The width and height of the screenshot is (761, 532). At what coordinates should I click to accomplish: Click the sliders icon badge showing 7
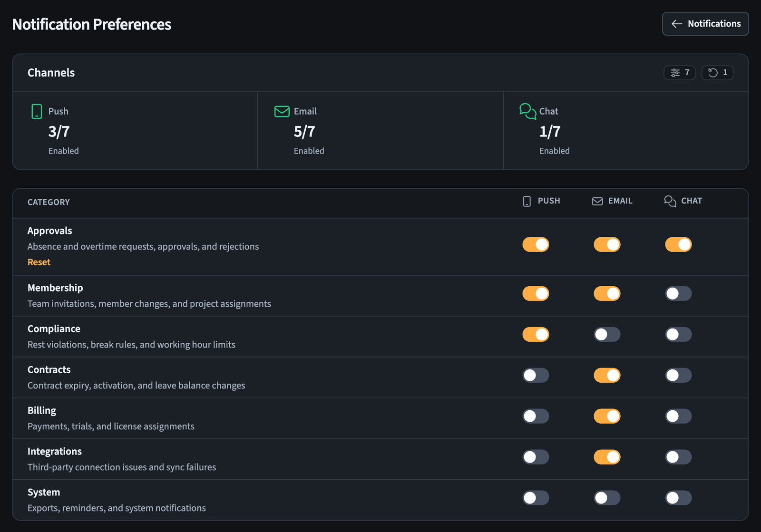pos(679,73)
